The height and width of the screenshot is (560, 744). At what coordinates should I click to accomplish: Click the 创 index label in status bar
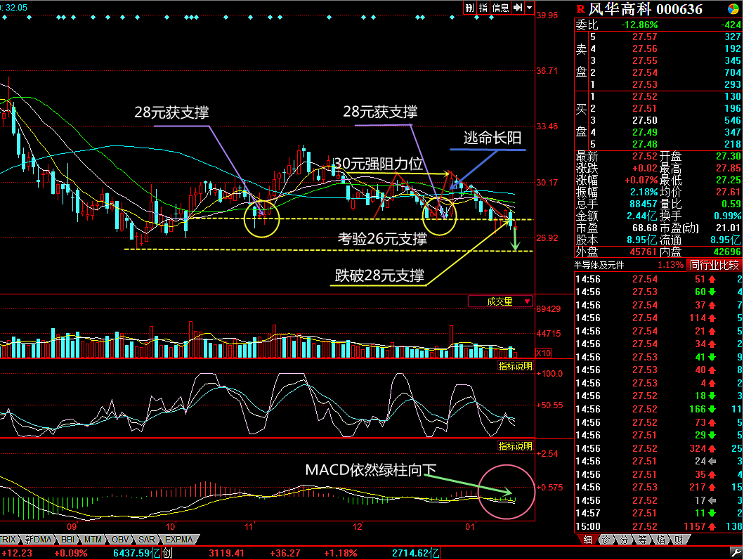tap(167, 553)
